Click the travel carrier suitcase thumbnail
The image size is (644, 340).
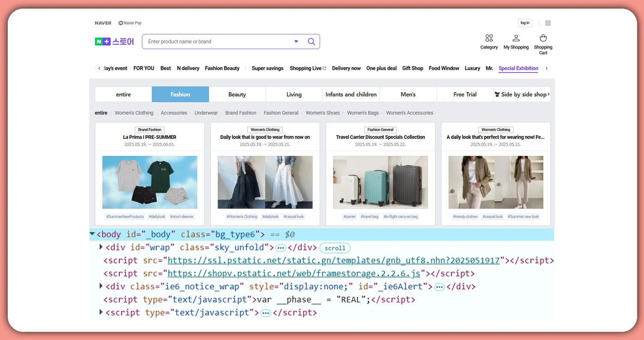coord(380,182)
